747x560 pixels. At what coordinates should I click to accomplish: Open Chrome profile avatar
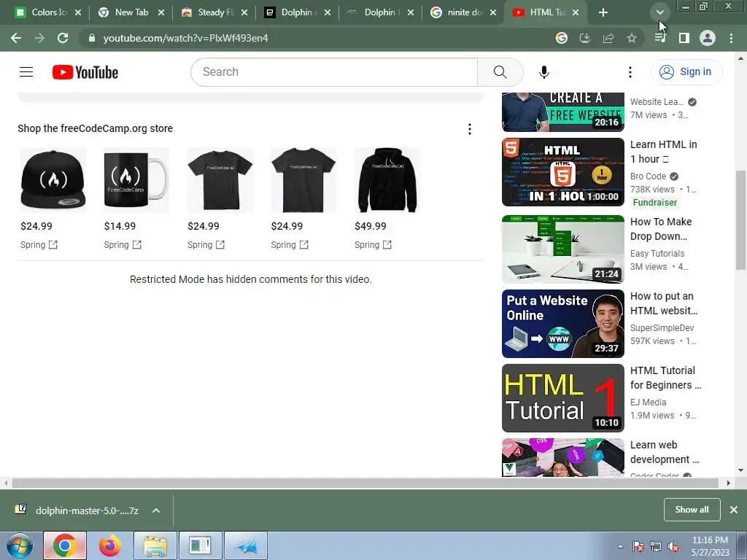(x=708, y=38)
